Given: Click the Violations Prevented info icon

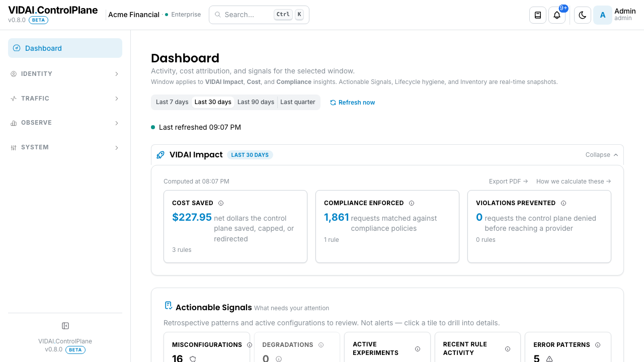Looking at the screenshot, I should pyautogui.click(x=563, y=203).
